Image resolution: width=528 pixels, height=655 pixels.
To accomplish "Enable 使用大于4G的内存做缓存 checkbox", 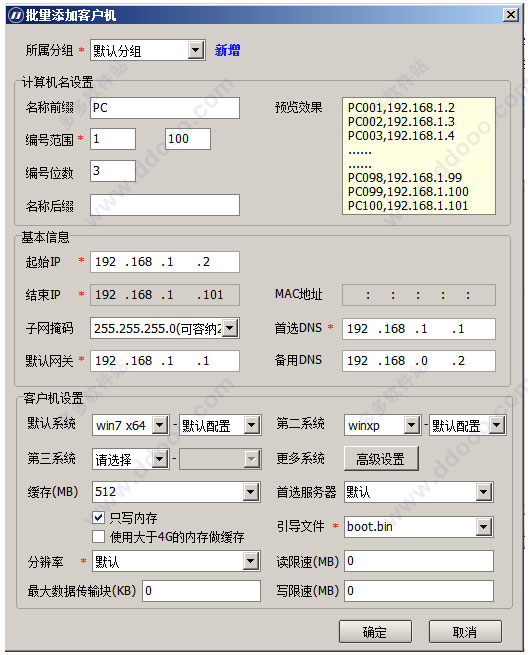I will point(99,536).
